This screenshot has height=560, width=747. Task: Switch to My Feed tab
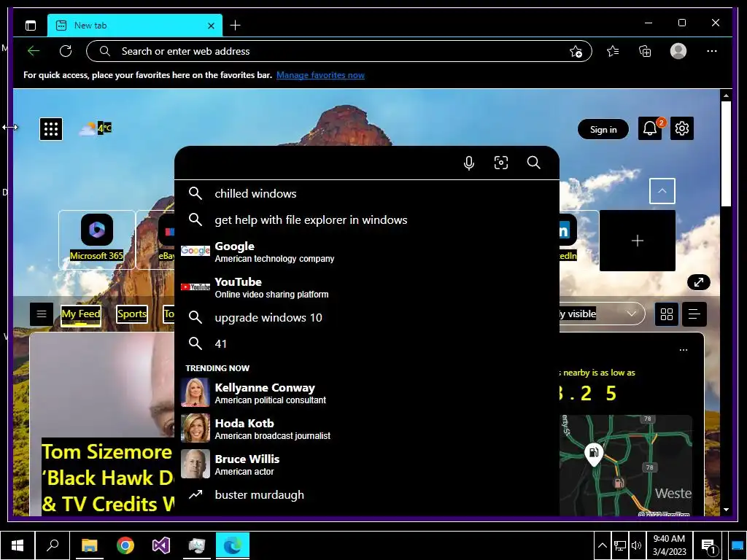(x=80, y=314)
